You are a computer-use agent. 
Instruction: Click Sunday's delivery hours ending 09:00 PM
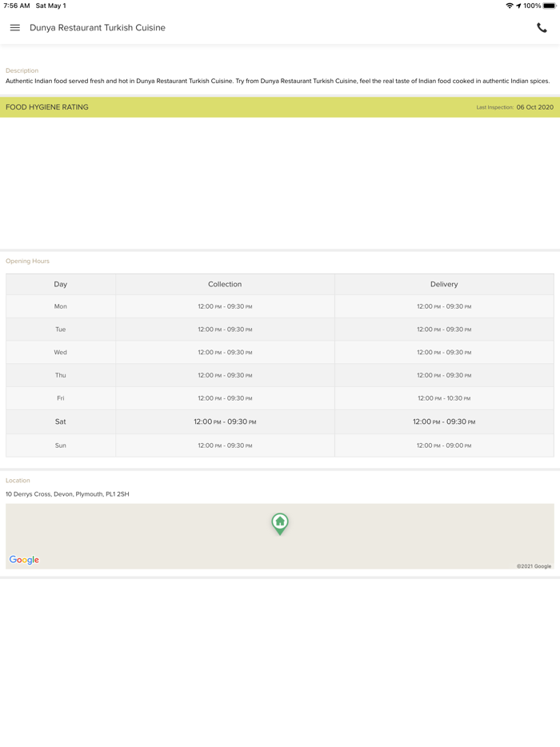click(444, 445)
